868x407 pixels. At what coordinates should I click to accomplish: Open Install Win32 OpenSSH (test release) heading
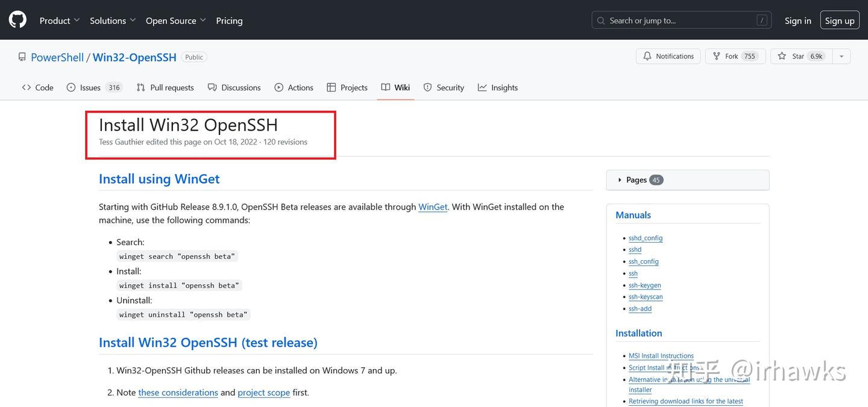[208, 343]
